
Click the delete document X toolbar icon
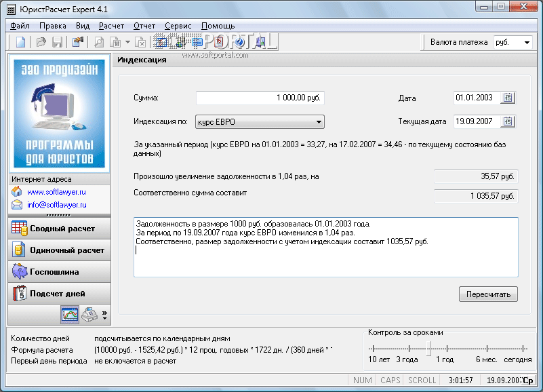click(140, 42)
